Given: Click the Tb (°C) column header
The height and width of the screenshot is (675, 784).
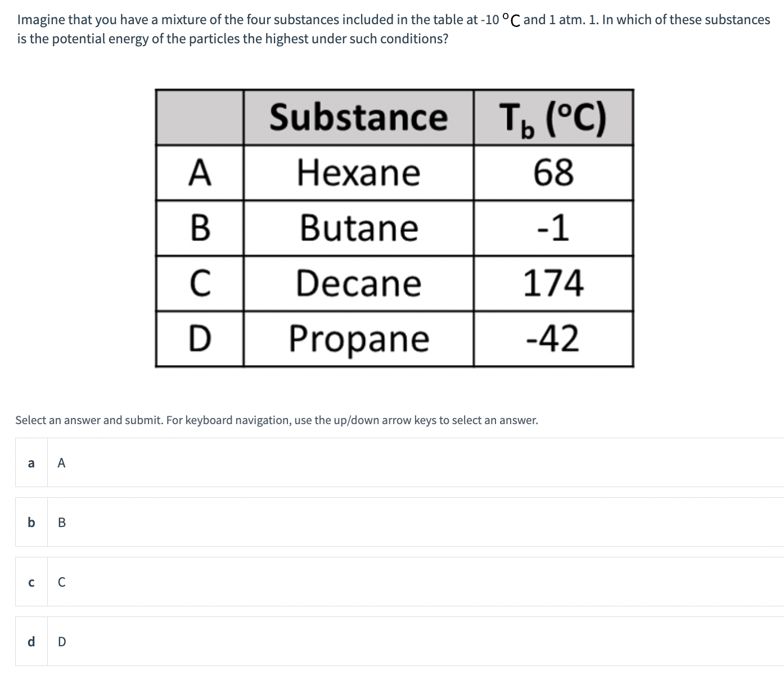Looking at the screenshot, I should [554, 117].
